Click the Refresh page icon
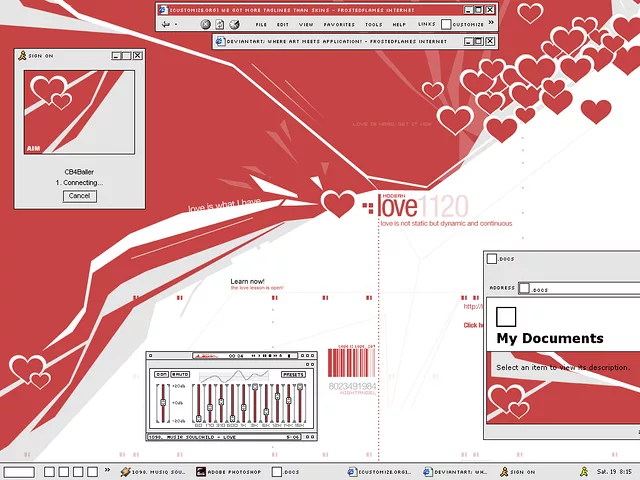Image resolution: width=640 pixels, height=480 pixels. pos(220,24)
